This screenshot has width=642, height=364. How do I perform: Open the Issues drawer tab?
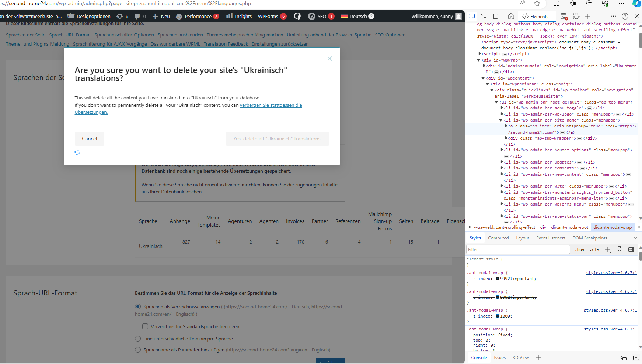point(500,358)
